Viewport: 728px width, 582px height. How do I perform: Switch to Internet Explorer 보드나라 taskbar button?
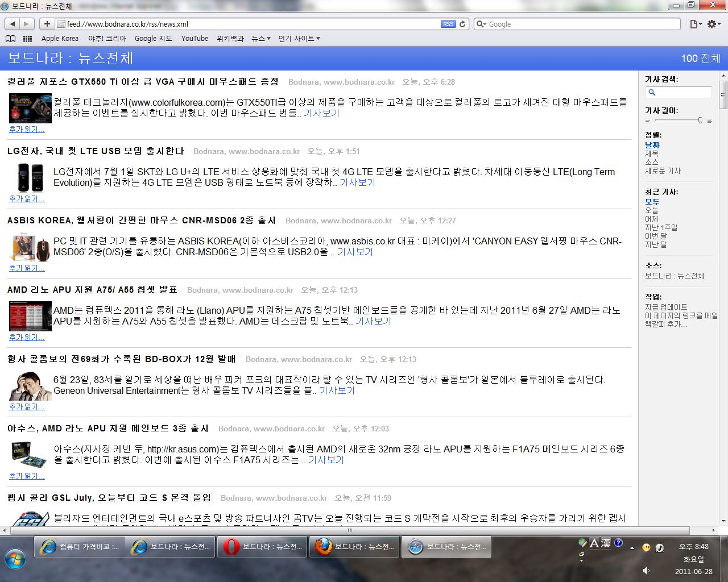pyautogui.click(x=171, y=547)
